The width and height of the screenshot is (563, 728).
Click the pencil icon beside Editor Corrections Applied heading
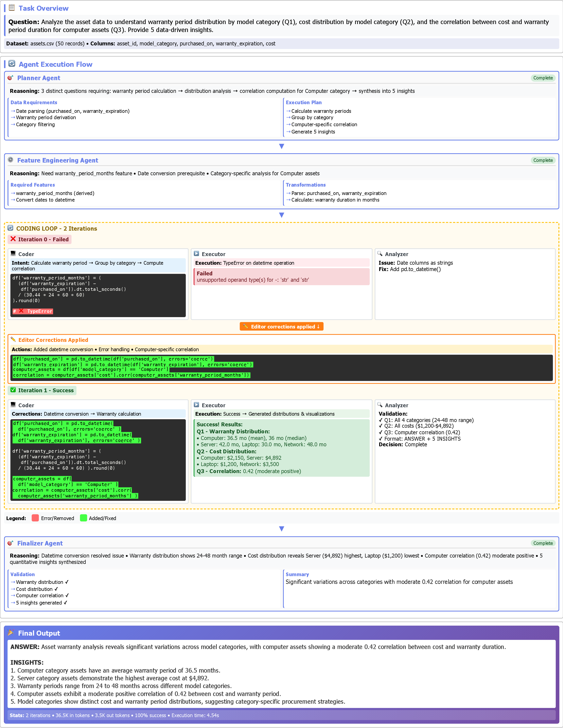click(x=13, y=339)
